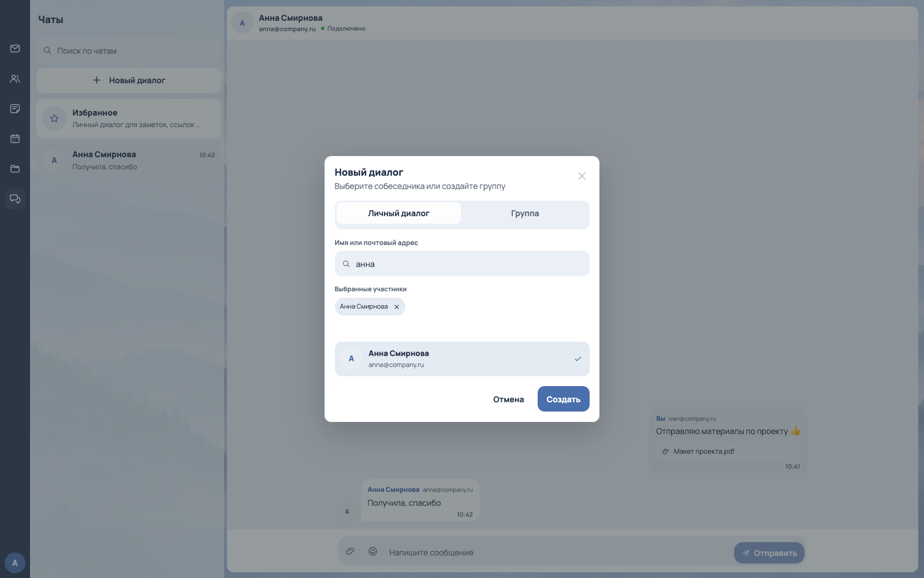The height and width of the screenshot is (578, 924).
Task: Click the search magnifier in chat search
Action: [47, 51]
